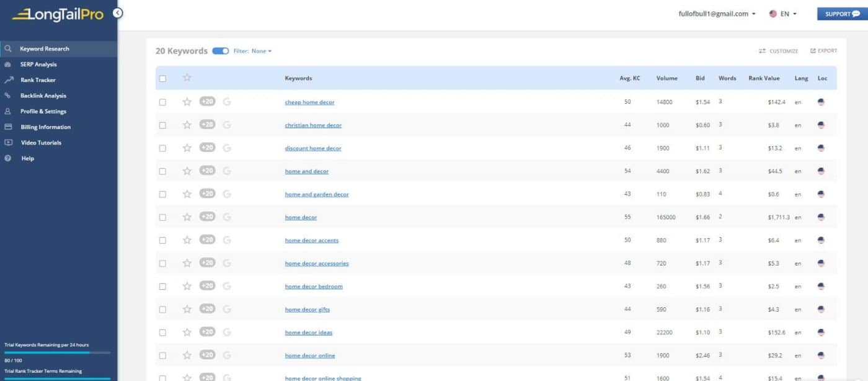Open Google icon for home decor online
This screenshot has height=381, width=868.
(227, 355)
